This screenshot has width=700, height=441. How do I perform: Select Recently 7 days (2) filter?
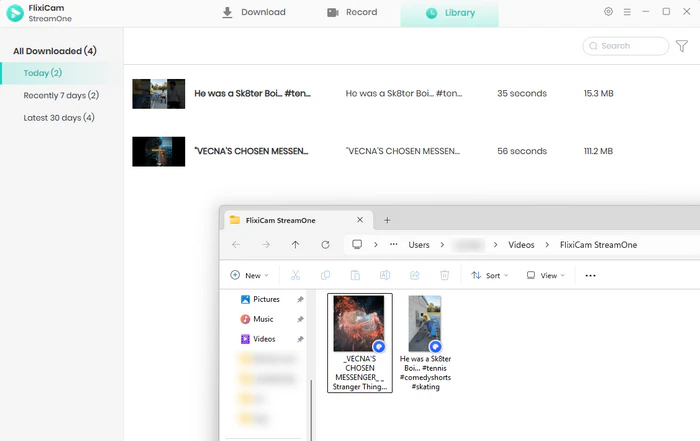pyautogui.click(x=61, y=96)
